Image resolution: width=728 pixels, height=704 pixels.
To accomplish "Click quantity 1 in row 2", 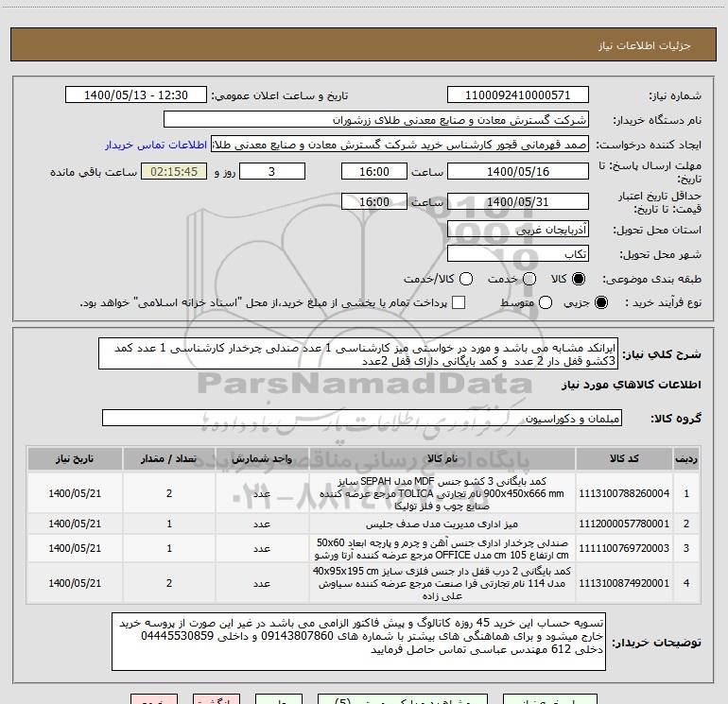I will [x=169, y=524].
